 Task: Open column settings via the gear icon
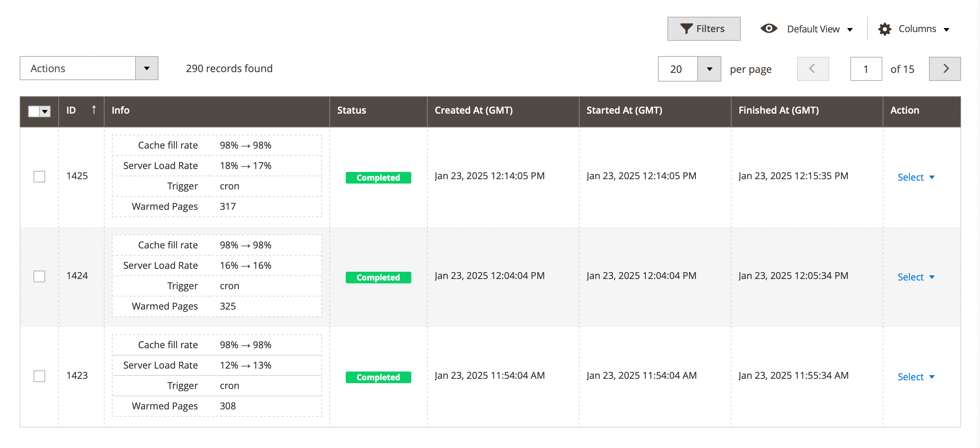point(885,28)
